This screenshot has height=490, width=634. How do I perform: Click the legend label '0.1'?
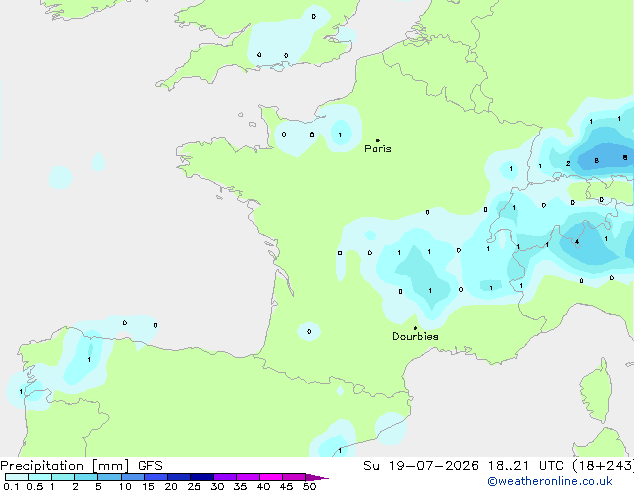(x=11, y=486)
